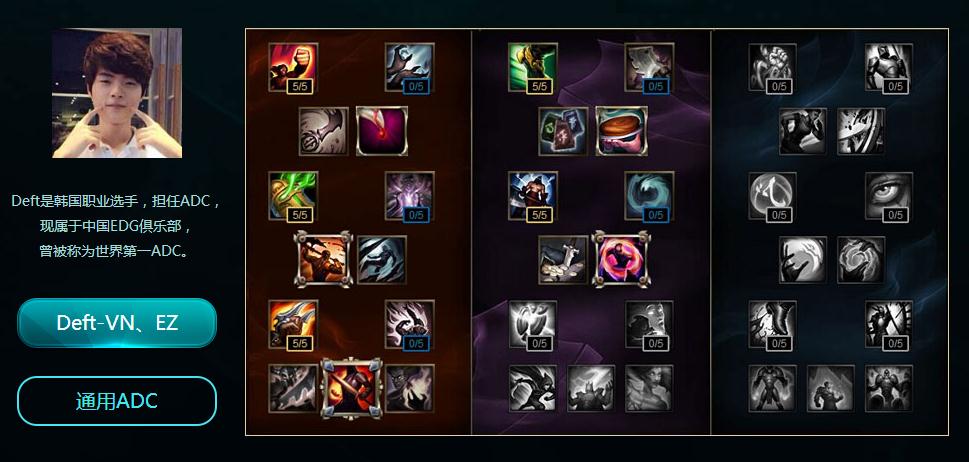Screen dimensions: 969x462
Task: Click the scattered cards mastery icon
Action: (x=563, y=131)
